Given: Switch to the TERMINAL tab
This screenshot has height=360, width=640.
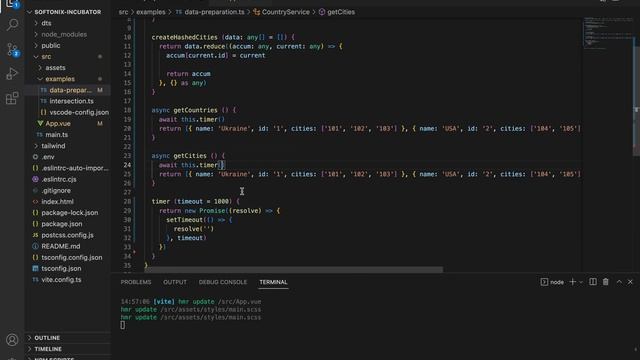Looking at the screenshot, I should coord(273,282).
